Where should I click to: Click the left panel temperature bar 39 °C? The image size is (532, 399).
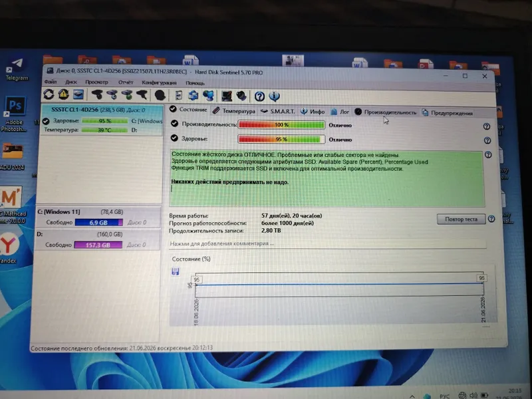click(104, 130)
